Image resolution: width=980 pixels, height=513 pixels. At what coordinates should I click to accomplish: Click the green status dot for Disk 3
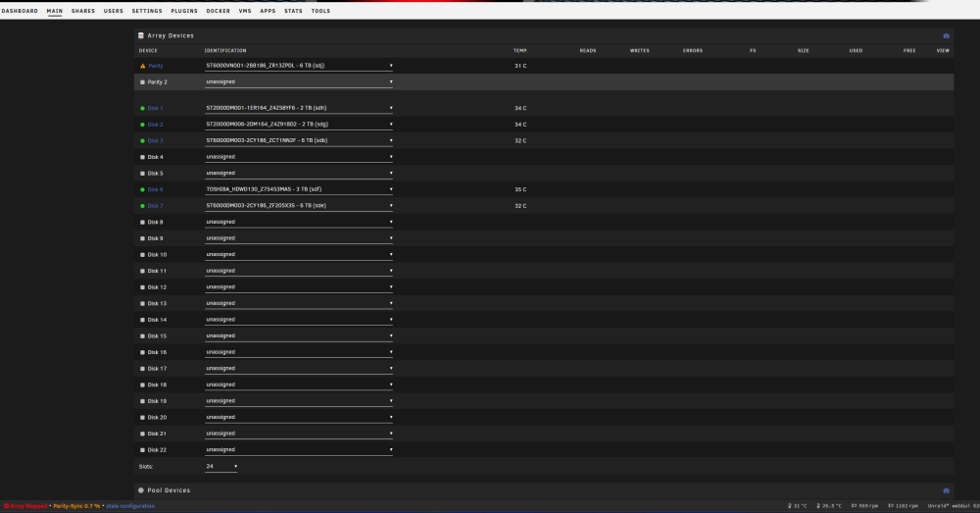[x=142, y=141]
